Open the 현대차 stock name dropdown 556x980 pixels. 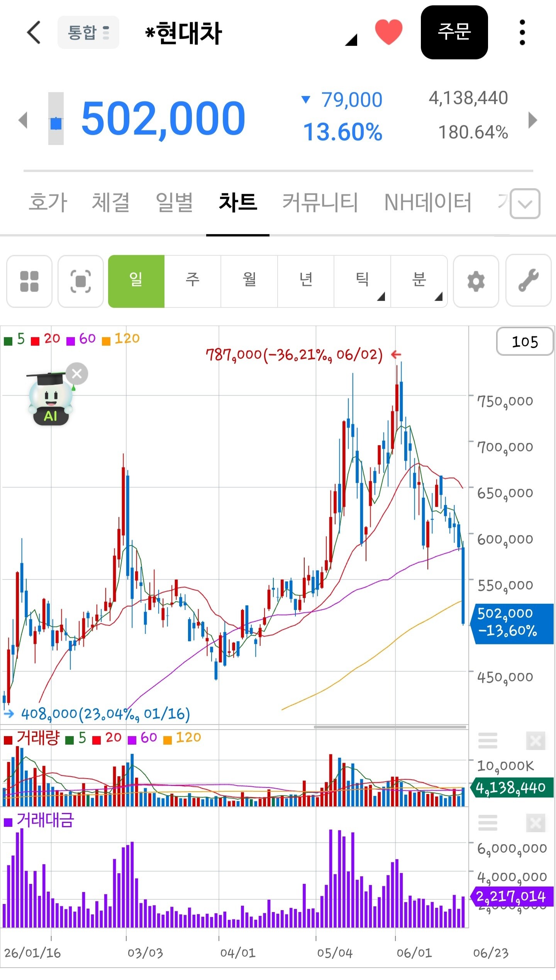tap(351, 40)
